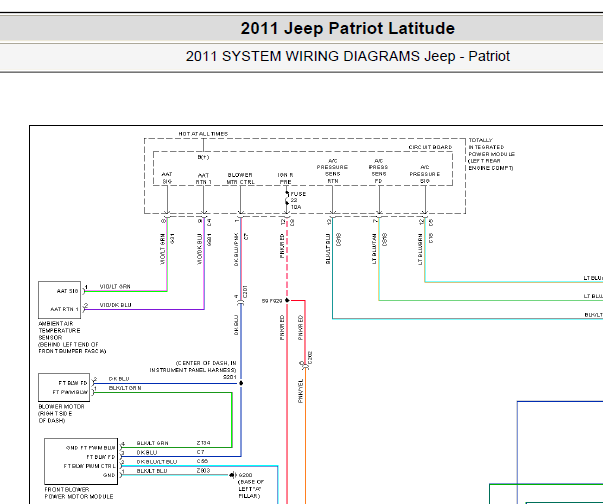Click the 'G200' ground symbol

[233, 475]
